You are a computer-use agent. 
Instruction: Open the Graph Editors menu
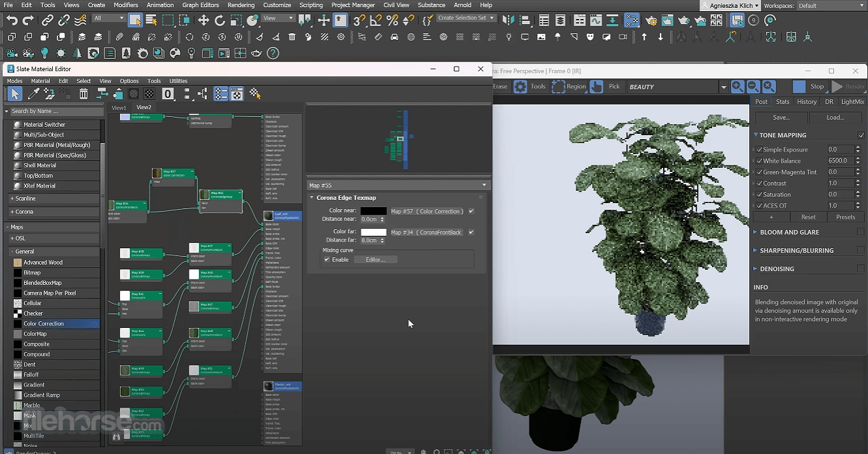point(200,5)
